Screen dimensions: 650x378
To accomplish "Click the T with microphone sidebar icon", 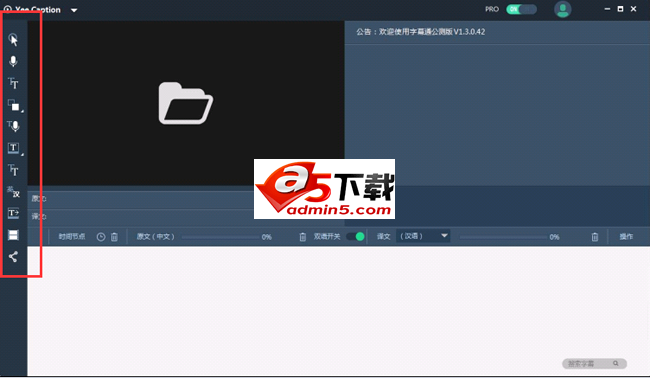I will click(x=13, y=126).
